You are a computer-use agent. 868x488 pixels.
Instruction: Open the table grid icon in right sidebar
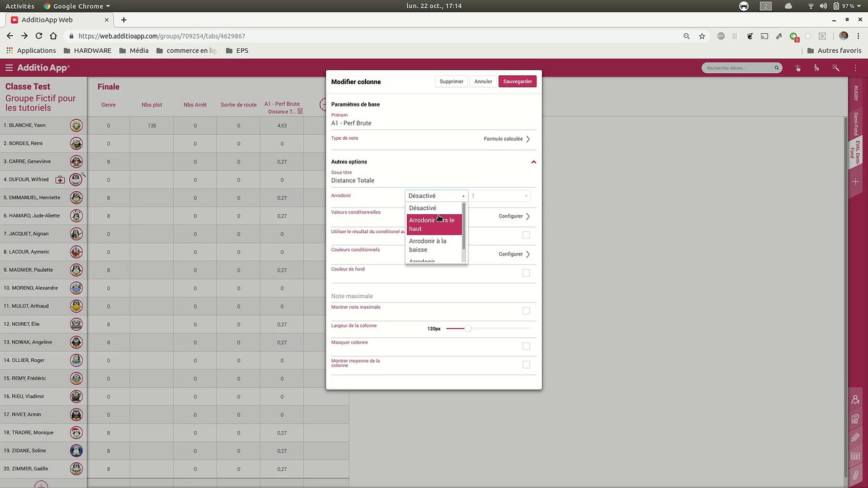pos(856,456)
